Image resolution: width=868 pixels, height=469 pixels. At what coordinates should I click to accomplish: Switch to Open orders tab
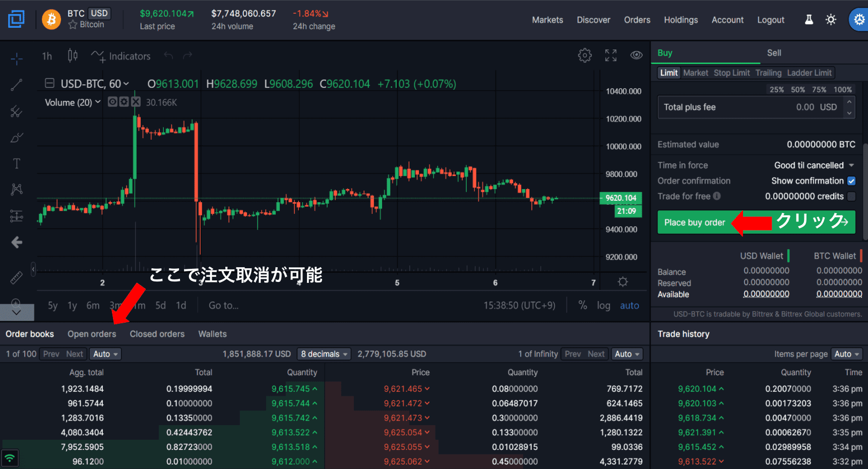click(x=92, y=334)
